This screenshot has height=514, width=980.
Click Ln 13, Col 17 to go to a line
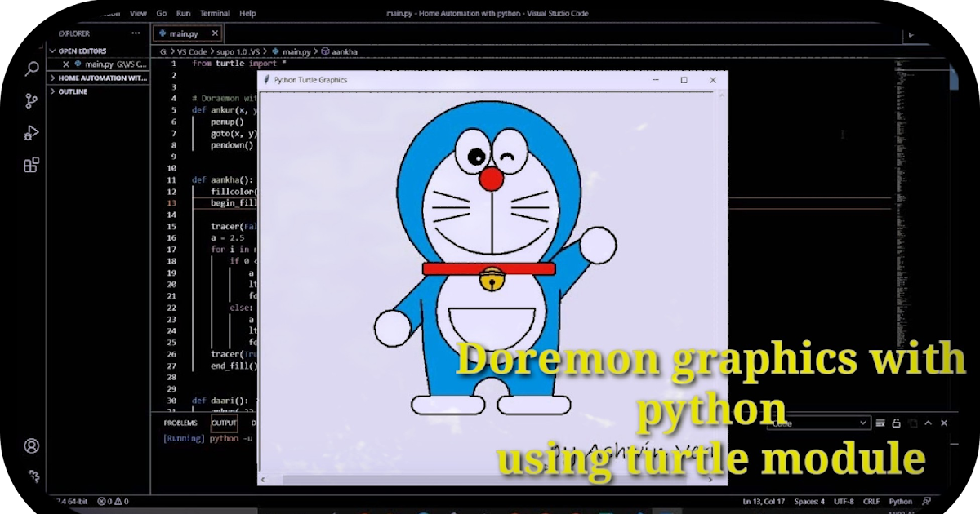[763, 502]
